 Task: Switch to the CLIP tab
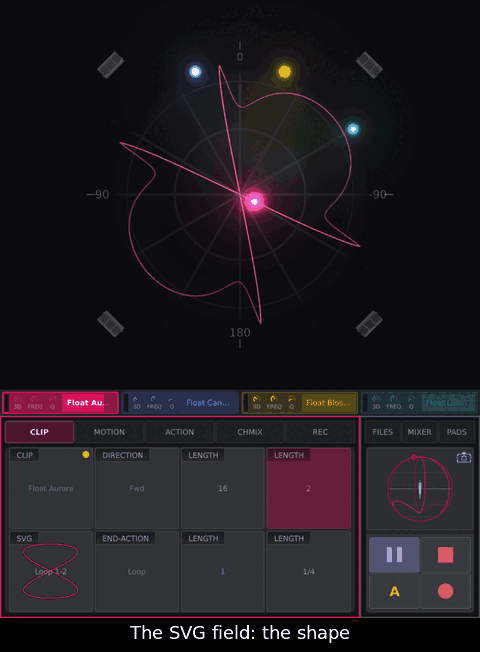(39, 432)
